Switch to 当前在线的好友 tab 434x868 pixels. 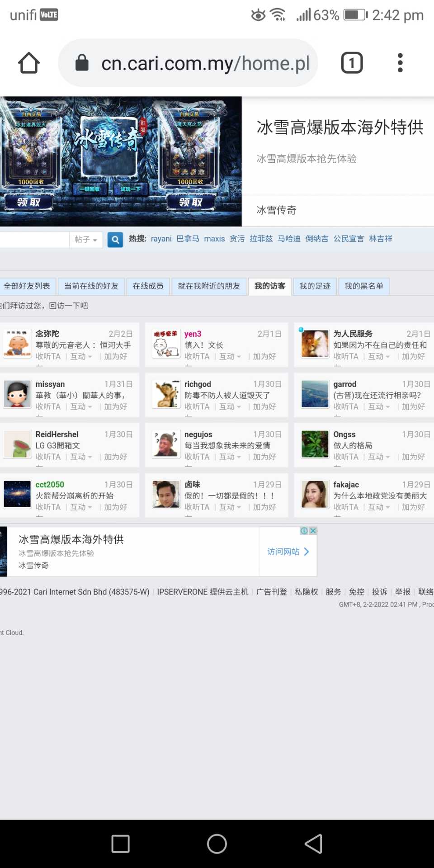(x=91, y=286)
